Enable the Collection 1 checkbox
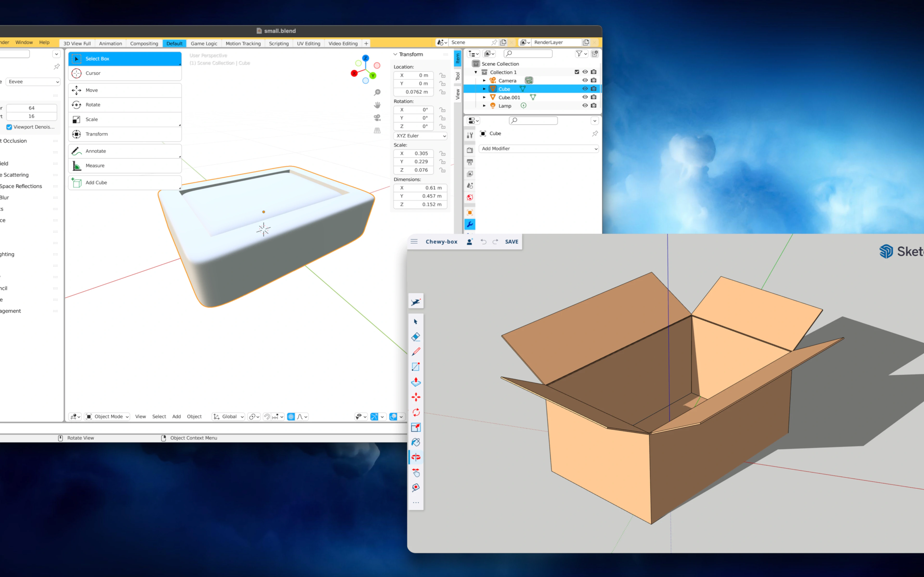 coord(577,72)
